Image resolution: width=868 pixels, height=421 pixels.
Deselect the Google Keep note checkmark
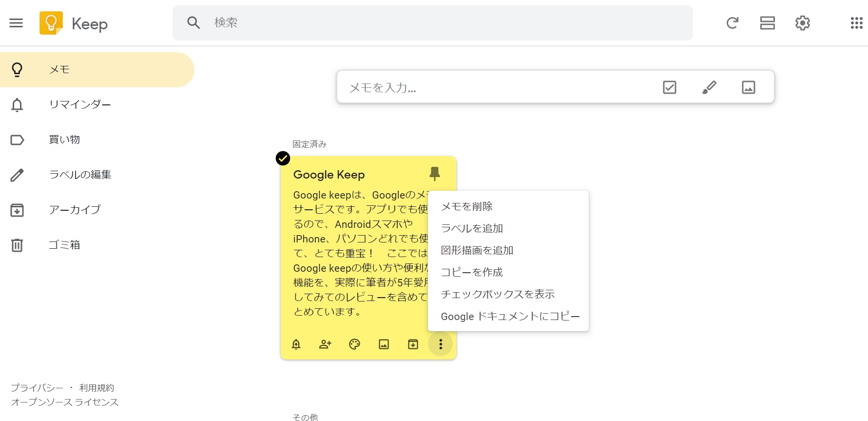click(x=283, y=159)
